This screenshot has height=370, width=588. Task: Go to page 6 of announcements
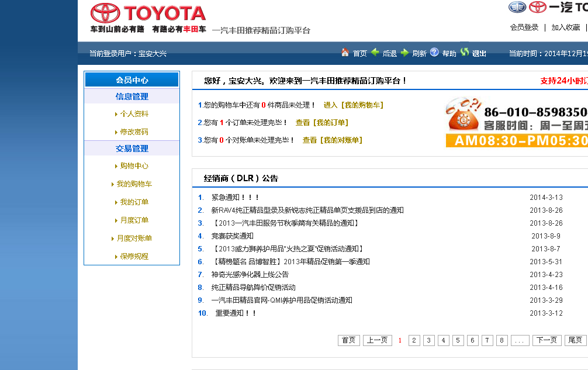click(472, 340)
